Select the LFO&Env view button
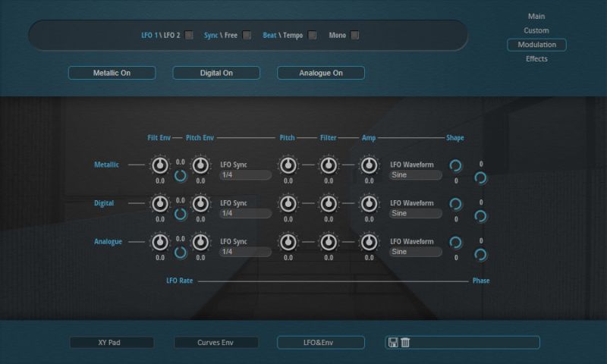Screen dimensions: 607x364 [x=321, y=342]
